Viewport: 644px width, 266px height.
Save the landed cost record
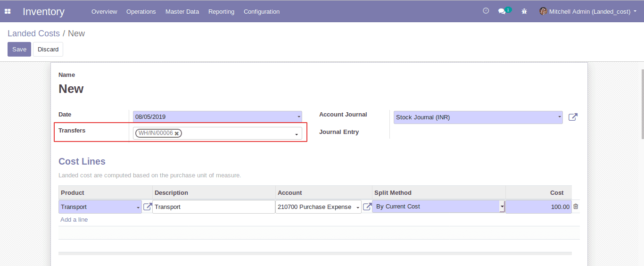pos(19,49)
